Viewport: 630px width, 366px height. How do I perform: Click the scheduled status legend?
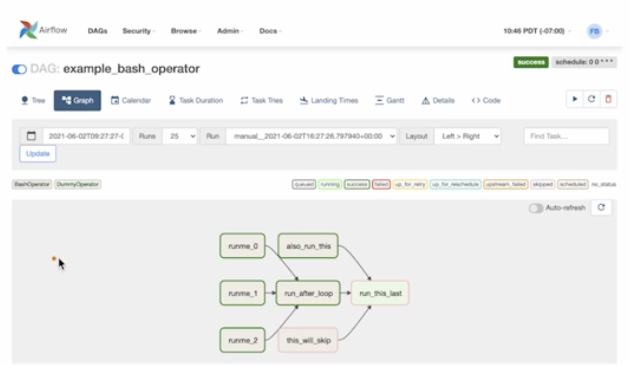[573, 184]
